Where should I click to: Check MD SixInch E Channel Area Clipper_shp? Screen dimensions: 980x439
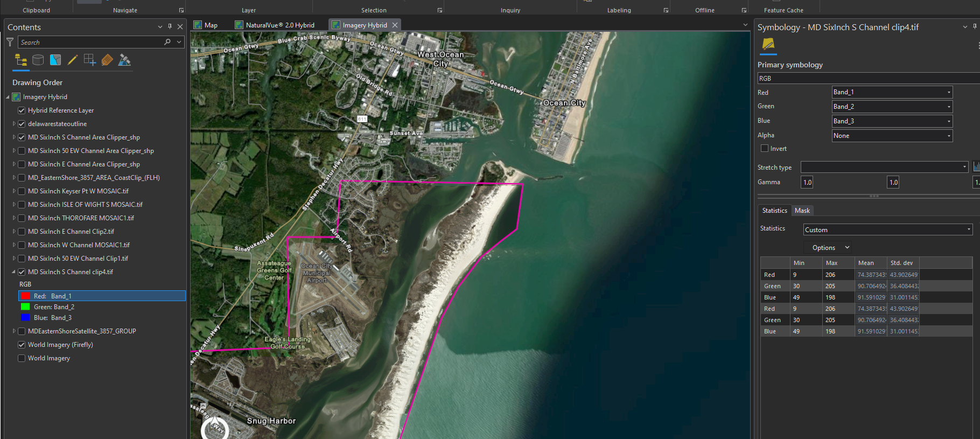(x=22, y=164)
